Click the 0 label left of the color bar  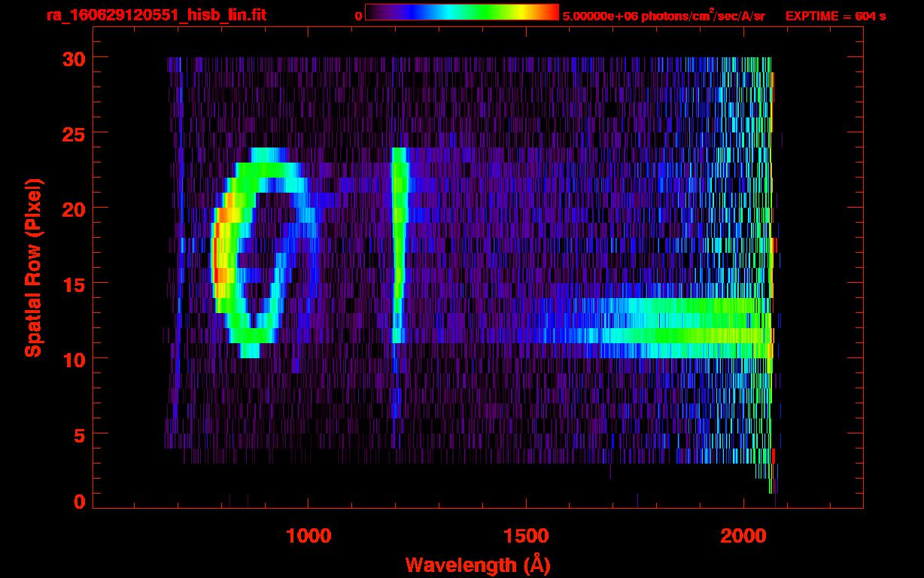[358, 17]
